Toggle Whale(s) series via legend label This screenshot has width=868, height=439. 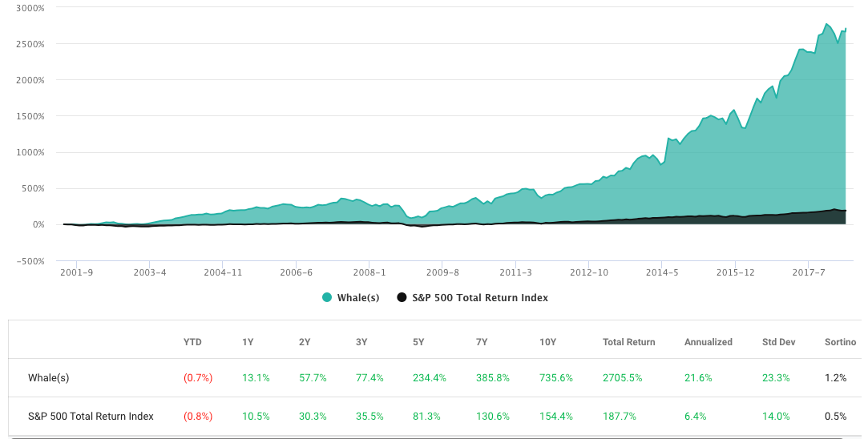[x=358, y=298]
